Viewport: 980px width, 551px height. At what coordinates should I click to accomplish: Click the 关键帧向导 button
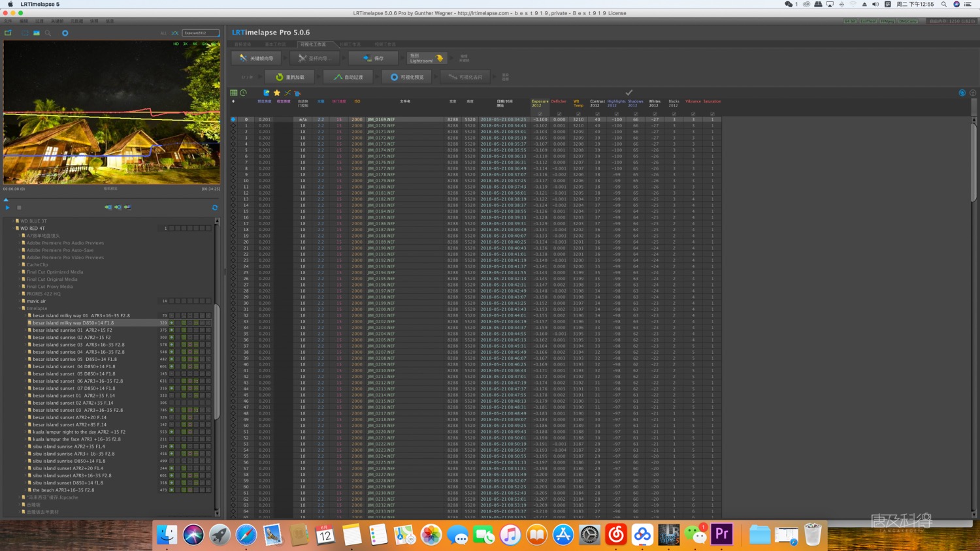[x=256, y=58]
